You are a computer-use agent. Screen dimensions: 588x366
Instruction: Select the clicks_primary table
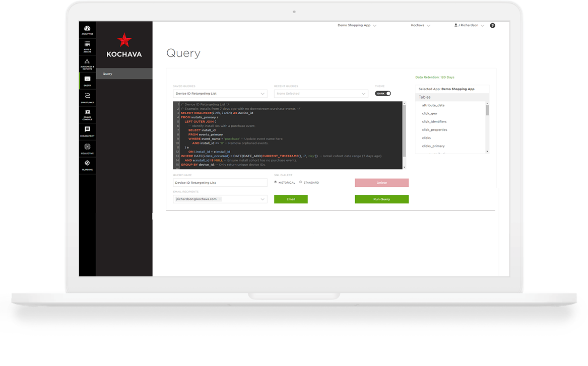[433, 146]
